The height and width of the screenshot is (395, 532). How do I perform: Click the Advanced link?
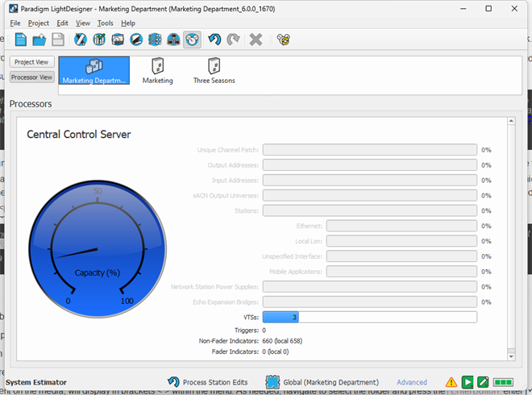pos(412,382)
